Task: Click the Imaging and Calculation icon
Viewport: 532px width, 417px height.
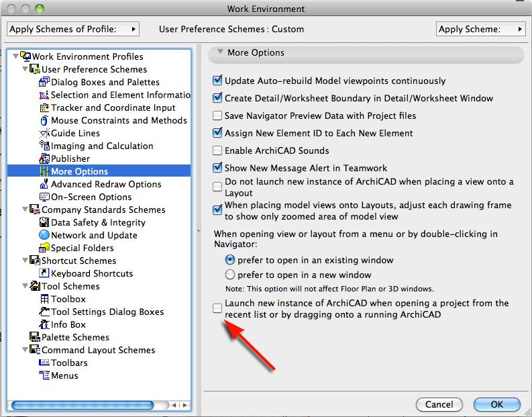Action: point(44,146)
